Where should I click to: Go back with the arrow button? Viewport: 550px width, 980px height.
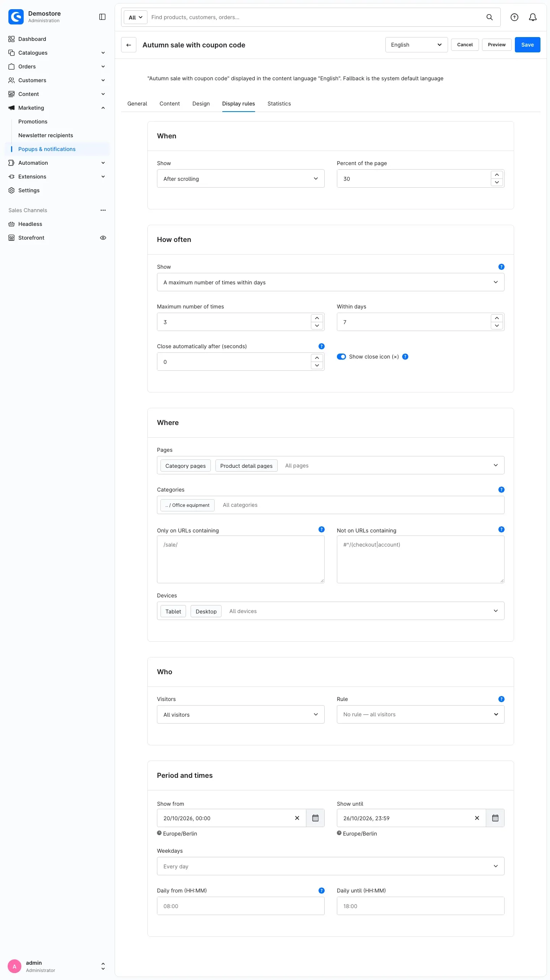[129, 45]
